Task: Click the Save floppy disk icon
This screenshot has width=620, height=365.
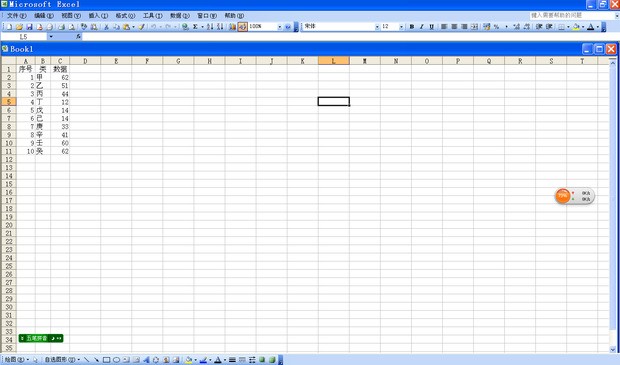Action: [x=29, y=26]
